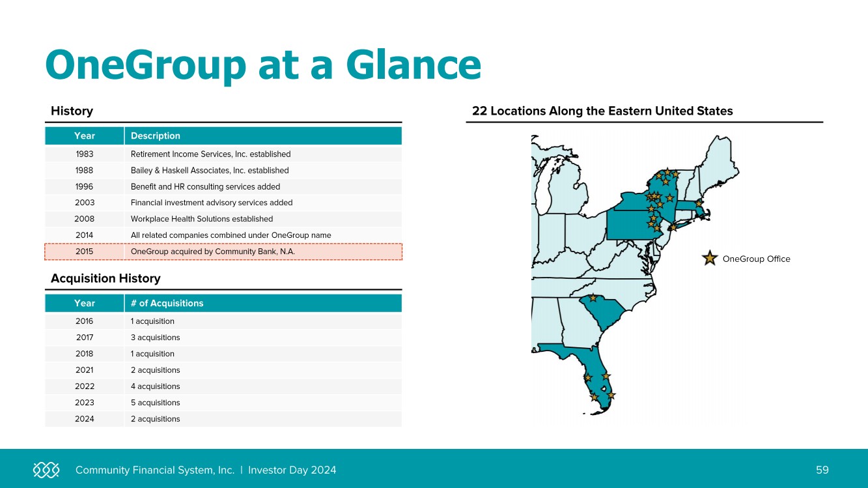Click the '2018' year cell

click(85, 354)
